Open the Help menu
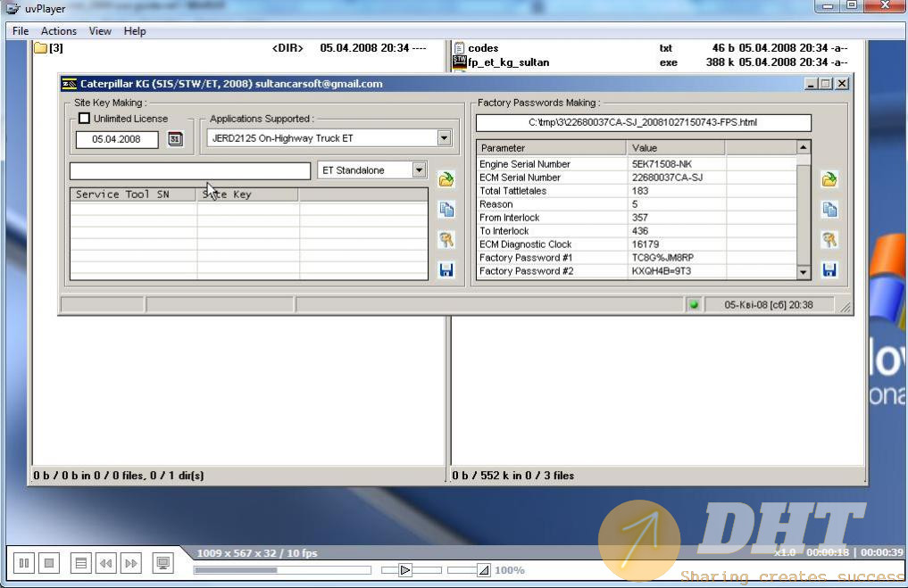This screenshot has width=908, height=588. pyautogui.click(x=134, y=30)
